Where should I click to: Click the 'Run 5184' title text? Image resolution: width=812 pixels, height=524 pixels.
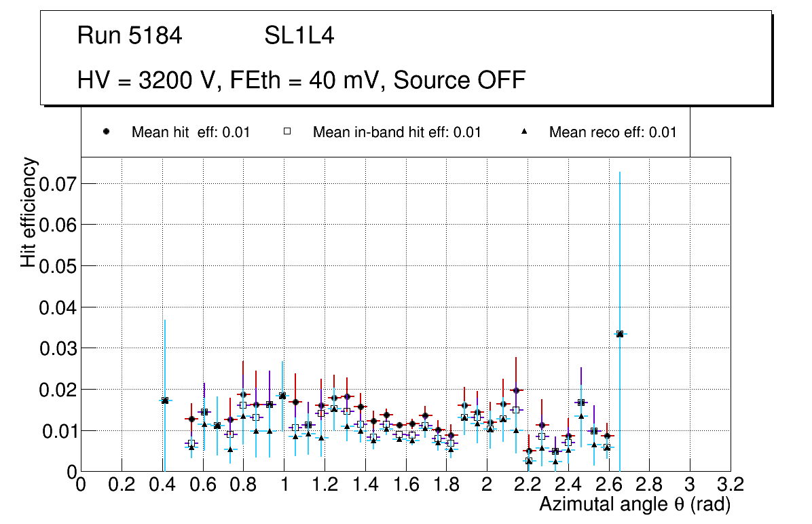[130, 36]
